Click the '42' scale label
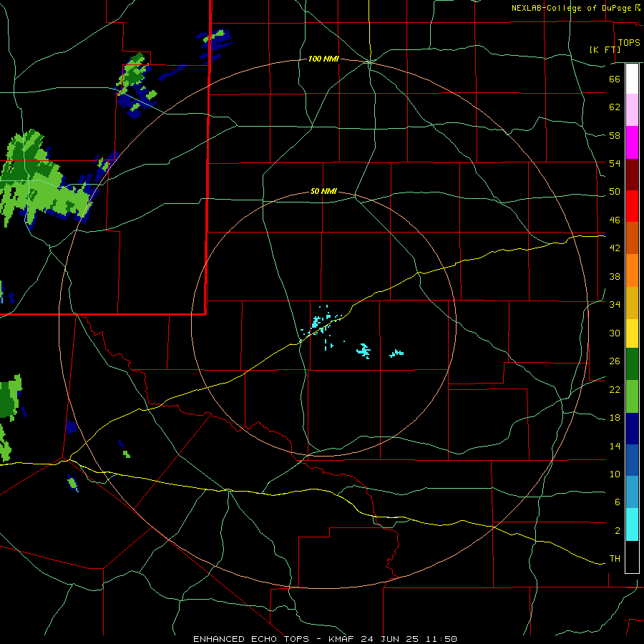 click(615, 248)
